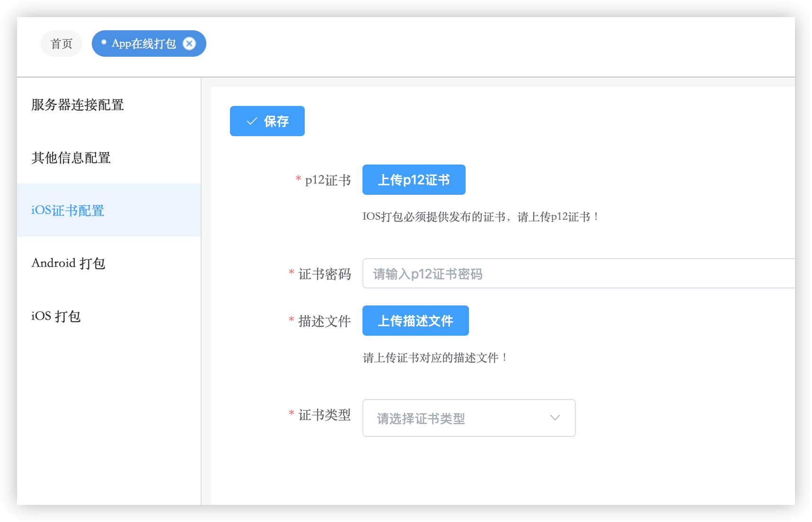
Task: Click the 证书类型 field label
Action: point(324,415)
